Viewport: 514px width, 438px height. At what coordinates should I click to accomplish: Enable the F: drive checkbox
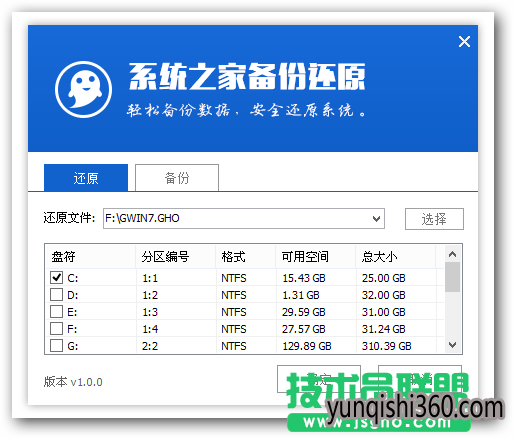click(x=56, y=329)
